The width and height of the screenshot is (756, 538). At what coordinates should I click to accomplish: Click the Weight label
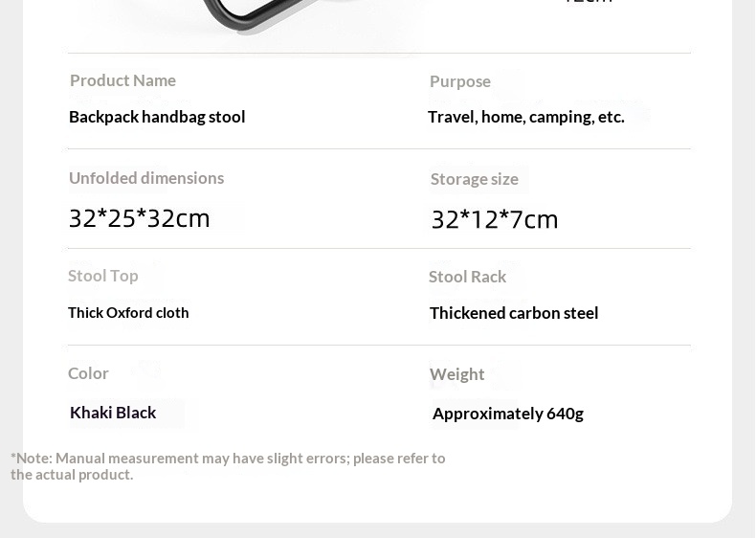[456, 374]
